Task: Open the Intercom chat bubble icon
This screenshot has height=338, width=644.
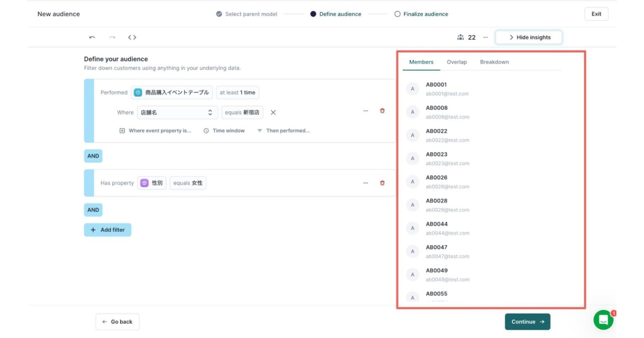Action: tap(603, 320)
